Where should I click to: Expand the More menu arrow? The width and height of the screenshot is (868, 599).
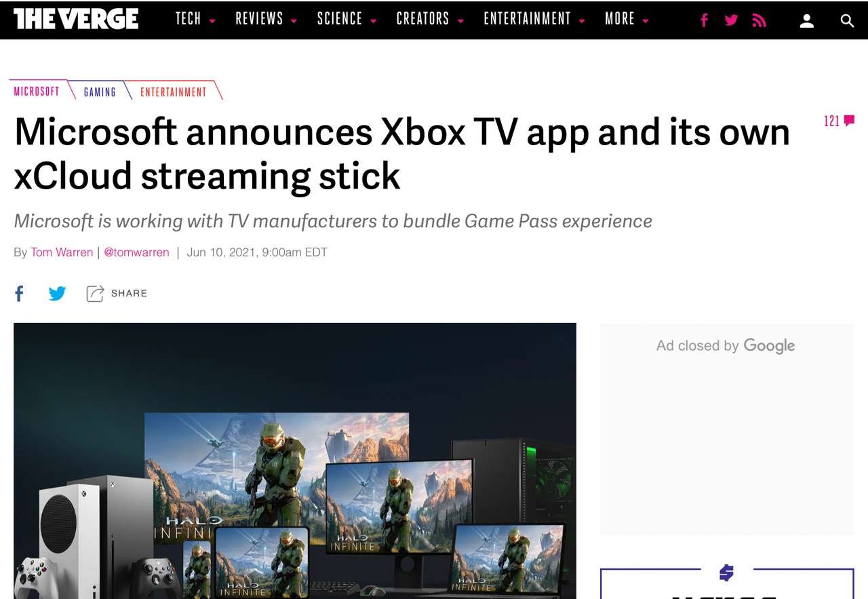click(x=646, y=21)
